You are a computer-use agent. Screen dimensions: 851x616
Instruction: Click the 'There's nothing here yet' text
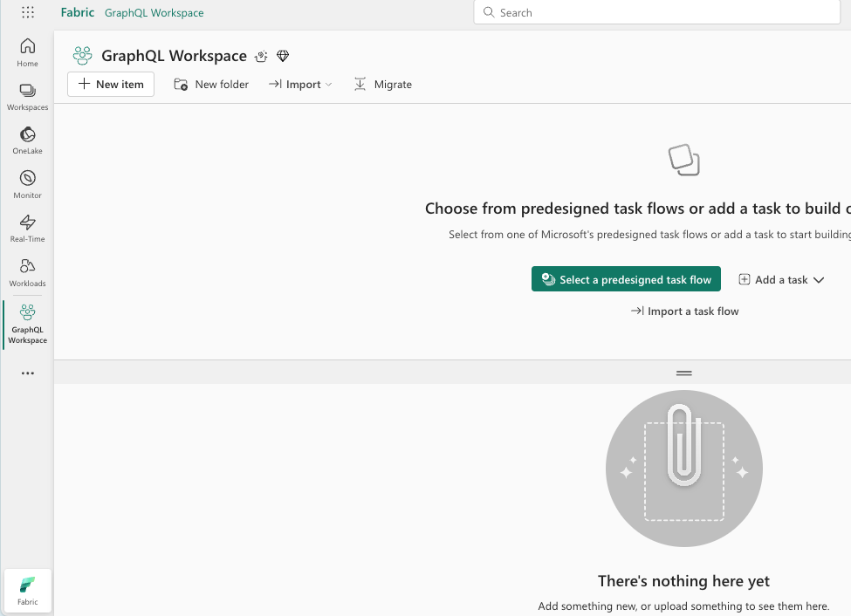(683, 581)
